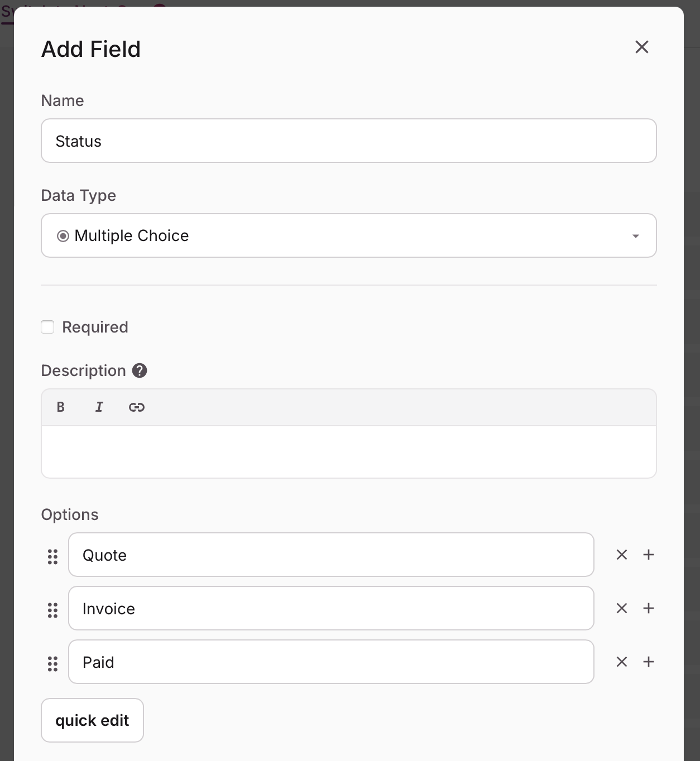Enable the Required checkbox

(x=47, y=327)
